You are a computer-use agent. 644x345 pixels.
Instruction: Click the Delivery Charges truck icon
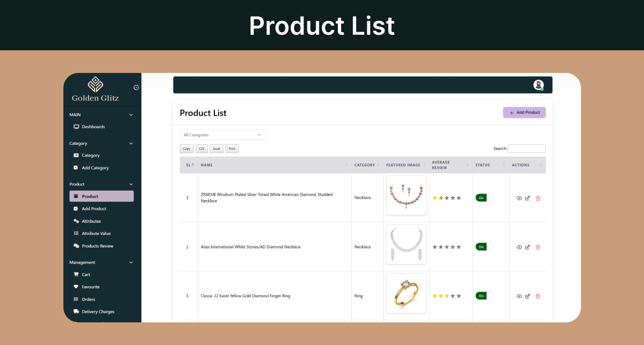point(76,312)
